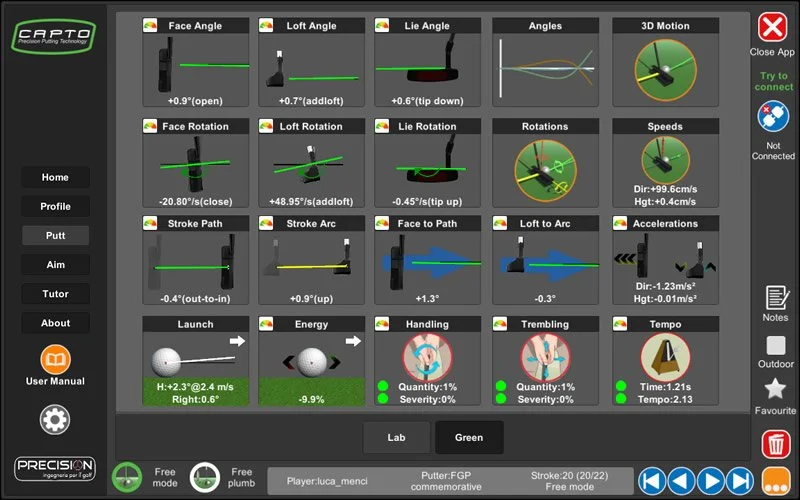The height and width of the screenshot is (500, 800).
Task: Open the Lie Angle panel
Action: [x=427, y=62]
